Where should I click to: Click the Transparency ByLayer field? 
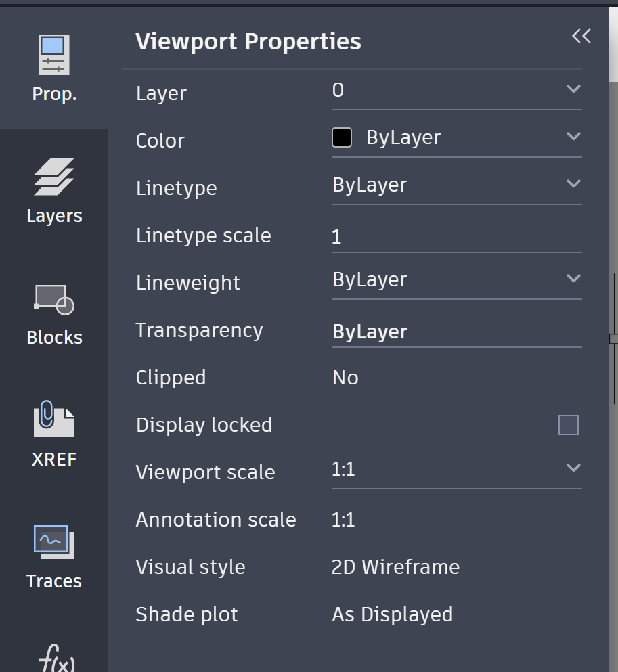coord(456,332)
